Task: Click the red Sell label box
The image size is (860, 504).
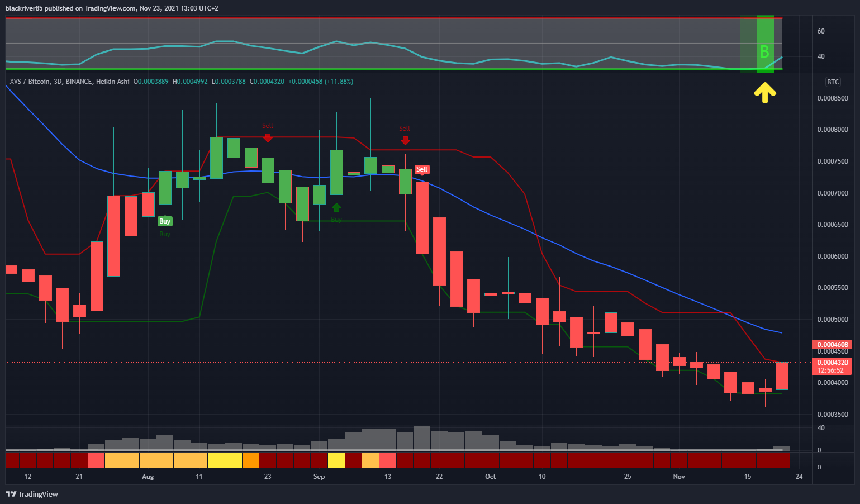Action: pos(422,169)
